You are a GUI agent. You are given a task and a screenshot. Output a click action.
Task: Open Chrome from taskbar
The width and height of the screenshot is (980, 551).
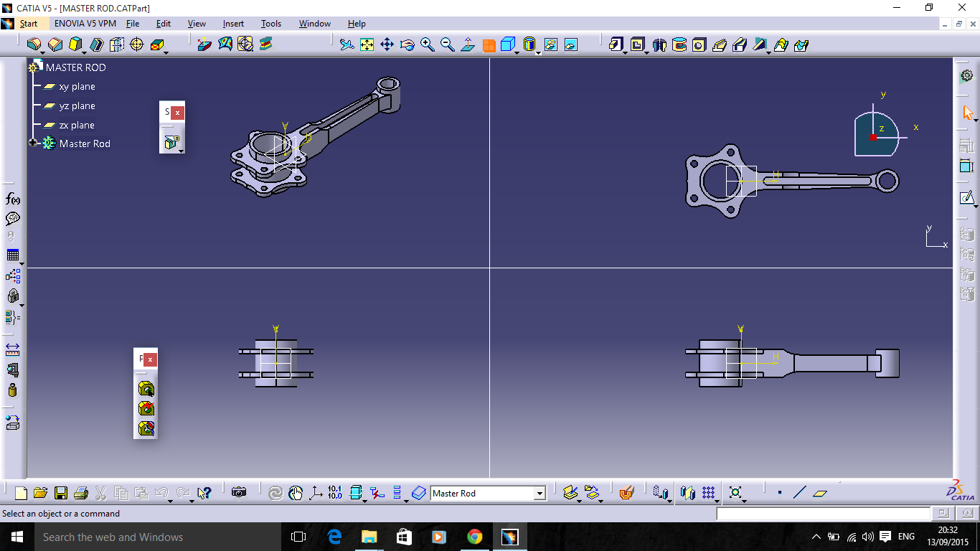(x=474, y=537)
